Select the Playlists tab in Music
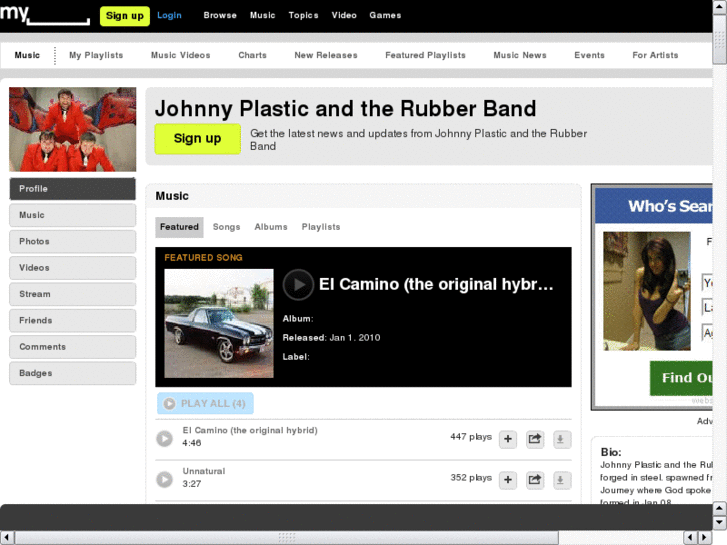The width and height of the screenshot is (727, 545). (x=321, y=227)
